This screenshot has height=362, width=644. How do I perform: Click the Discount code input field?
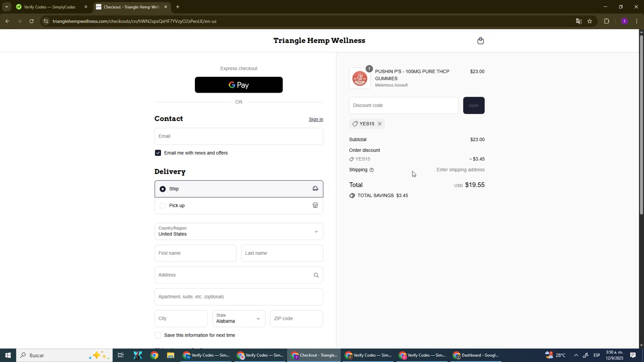click(x=404, y=106)
